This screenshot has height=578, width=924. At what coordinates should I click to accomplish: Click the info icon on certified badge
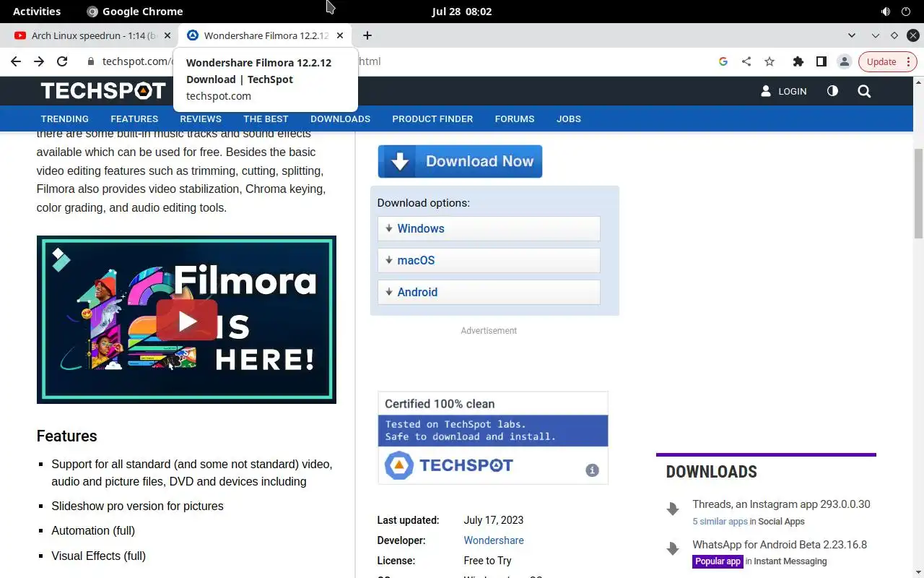[x=592, y=470]
